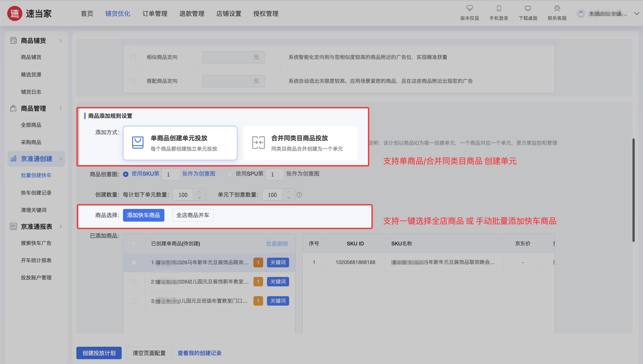
Task: Click the 速当家 logo icon
Action: 15,14
